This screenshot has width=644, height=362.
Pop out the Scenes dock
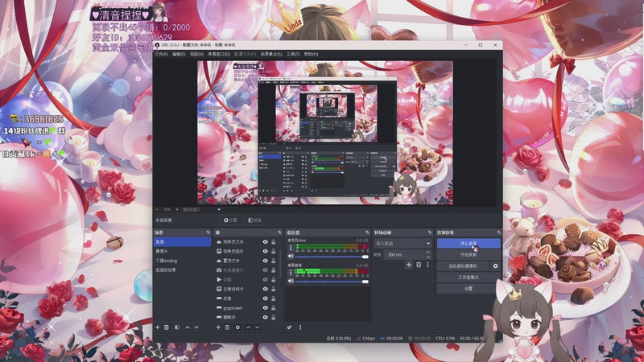click(x=208, y=232)
